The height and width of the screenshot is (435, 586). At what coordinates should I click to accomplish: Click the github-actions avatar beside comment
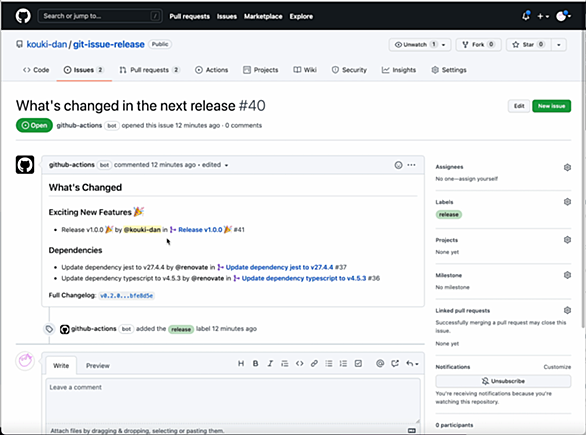[x=25, y=165]
